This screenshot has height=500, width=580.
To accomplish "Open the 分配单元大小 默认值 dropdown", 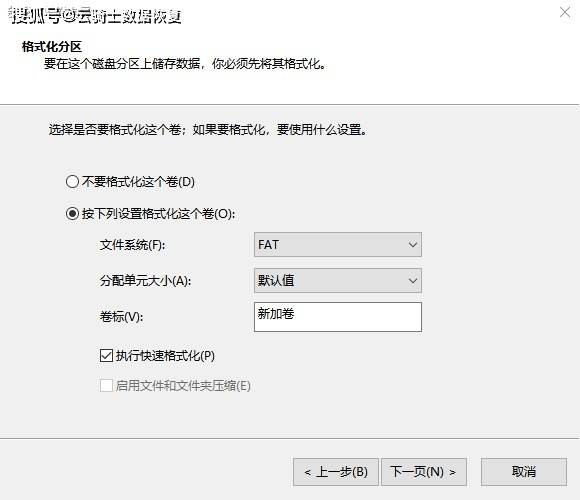I will point(338,280).
